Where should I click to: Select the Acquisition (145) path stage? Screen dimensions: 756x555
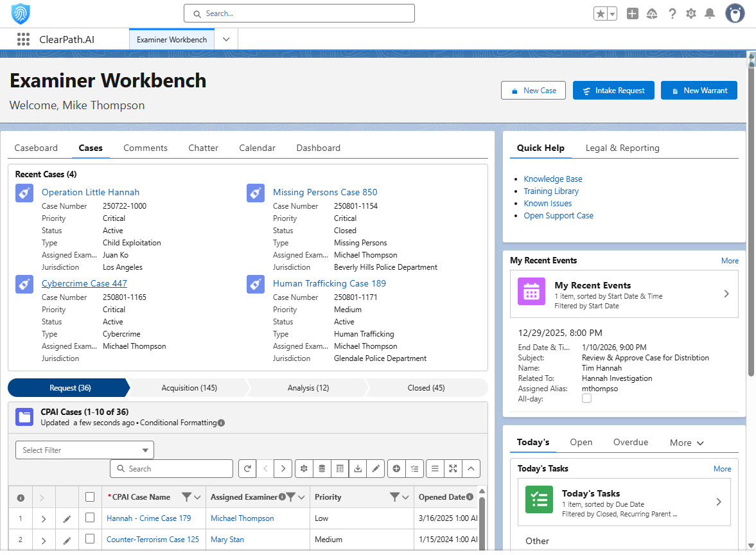click(189, 388)
